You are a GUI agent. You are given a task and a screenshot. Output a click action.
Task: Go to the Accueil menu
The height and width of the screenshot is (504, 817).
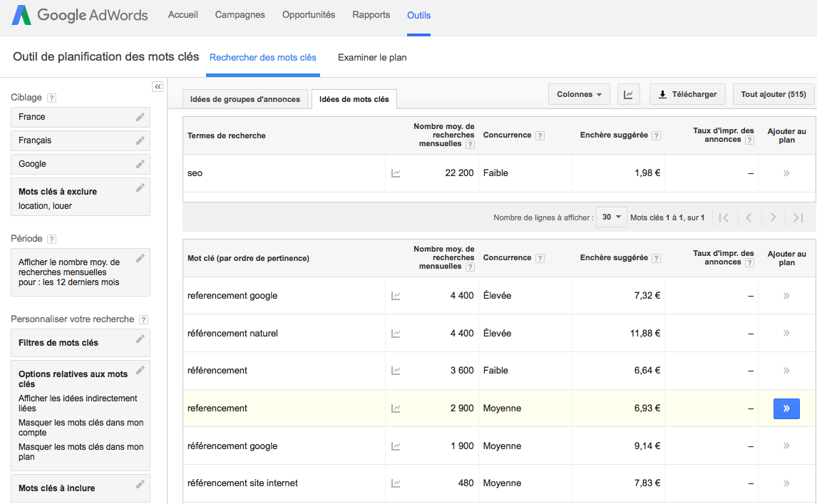tap(183, 14)
